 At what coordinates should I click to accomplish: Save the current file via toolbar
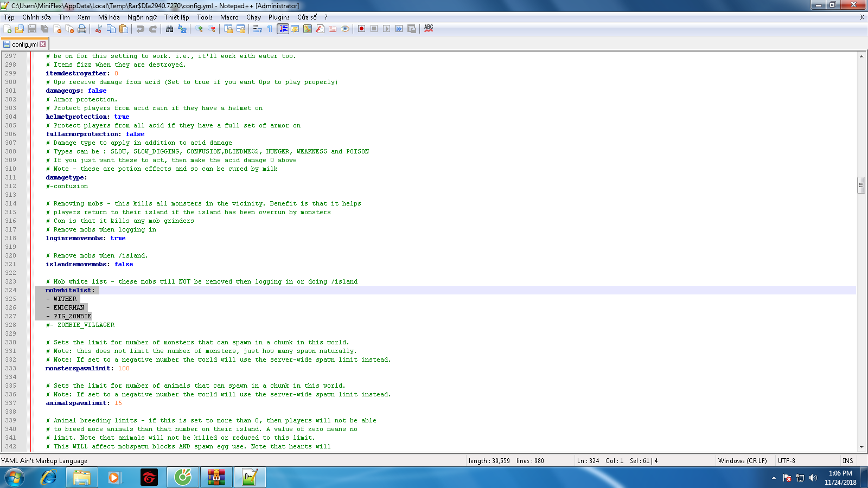(32, 29)
